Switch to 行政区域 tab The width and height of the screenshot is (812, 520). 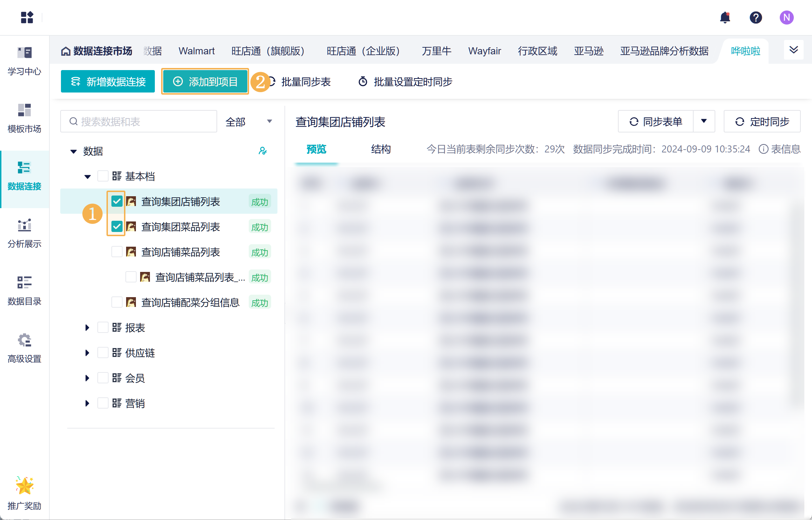pos(537,51)
